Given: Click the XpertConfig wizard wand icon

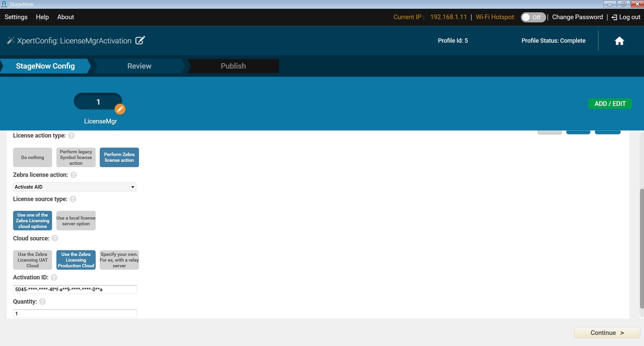Looking at the screenshot, I should (10, 41).
